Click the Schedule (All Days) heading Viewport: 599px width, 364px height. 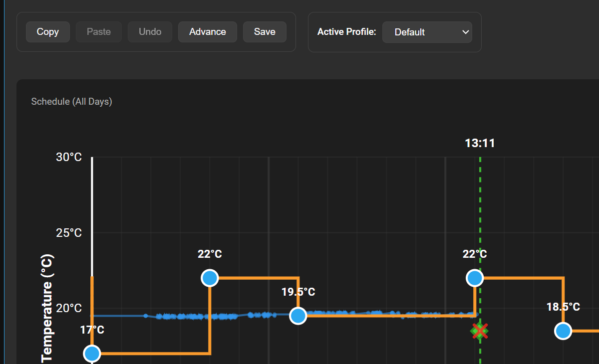click(71, 102)
